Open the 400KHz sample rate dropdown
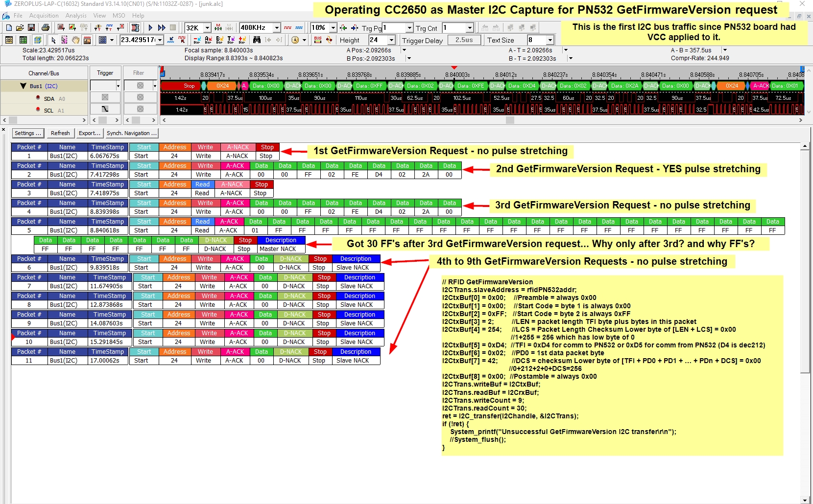 point(277,28)
